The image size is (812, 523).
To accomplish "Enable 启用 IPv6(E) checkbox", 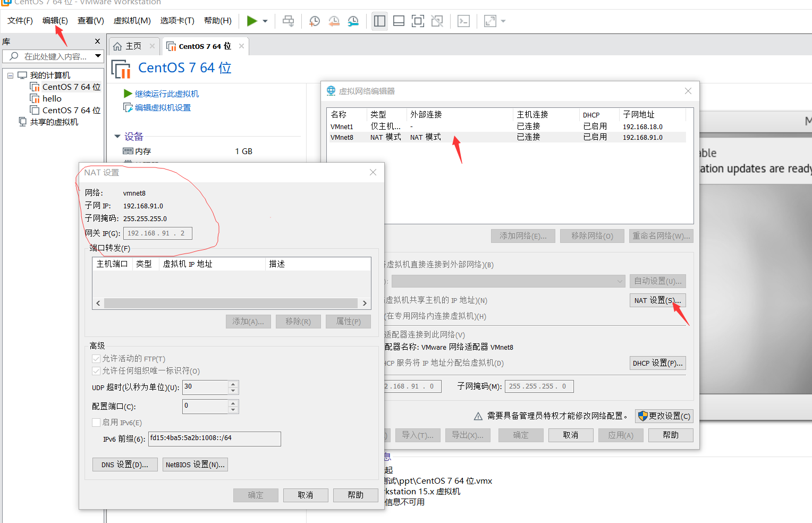I will click(96, 423).
